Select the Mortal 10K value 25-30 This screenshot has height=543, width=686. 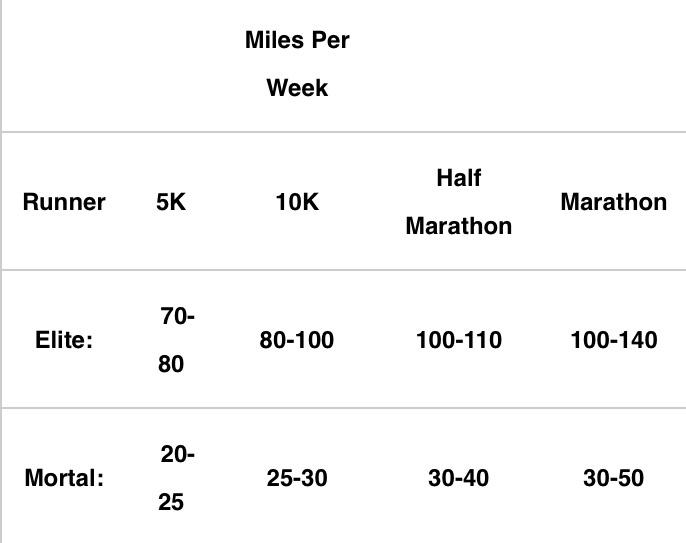pos(297,478)
